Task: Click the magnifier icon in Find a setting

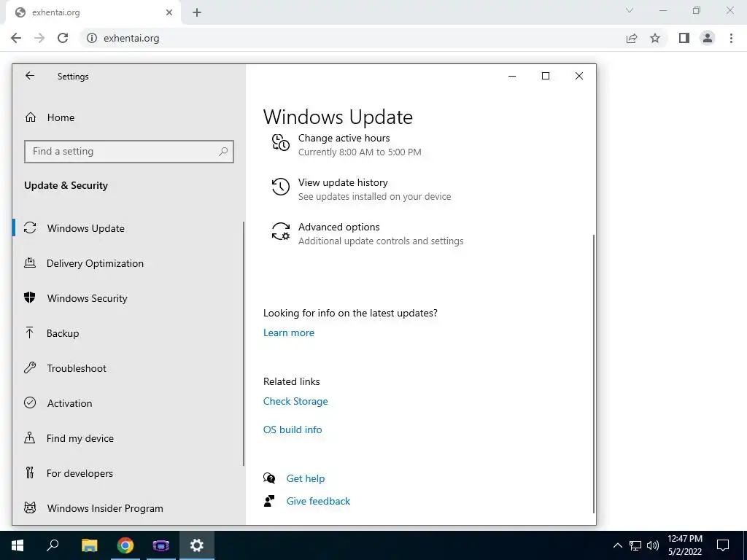Action: coord(223,152)
